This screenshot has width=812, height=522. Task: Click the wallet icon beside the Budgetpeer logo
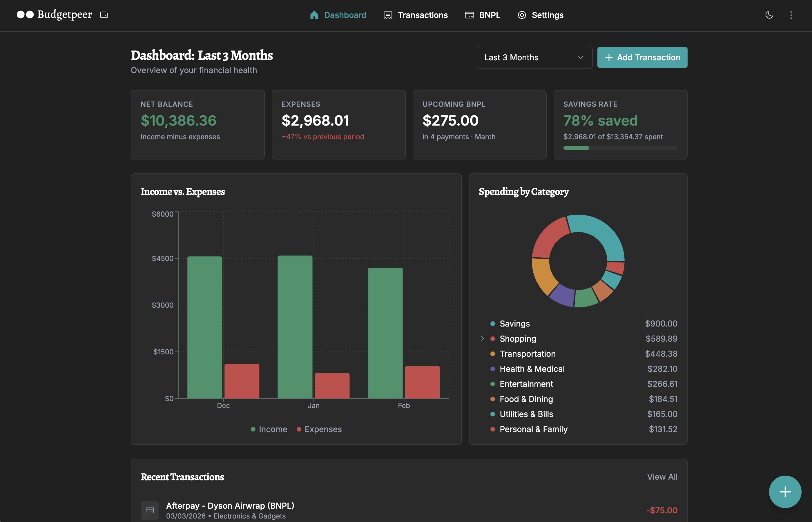click(x=104, y=15)
